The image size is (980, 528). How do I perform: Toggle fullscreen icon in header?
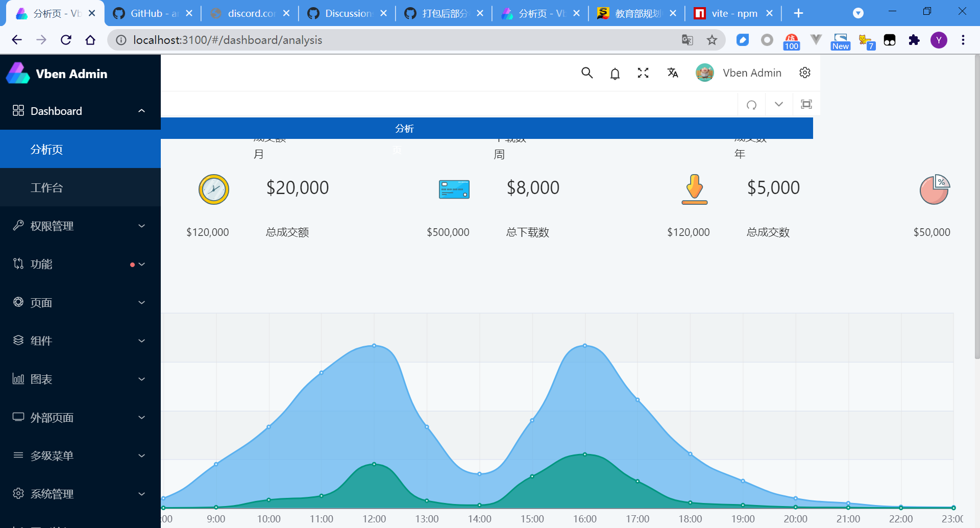pos(643,73)
